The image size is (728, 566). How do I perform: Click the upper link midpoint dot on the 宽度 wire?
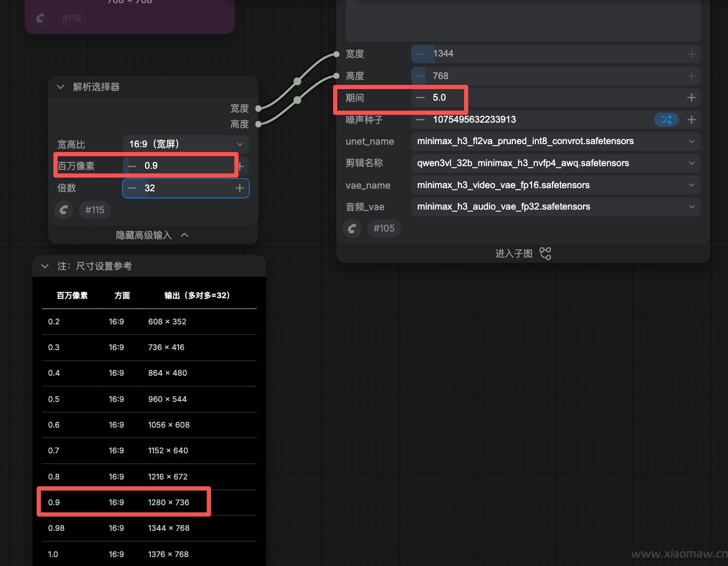pyautogui.click(x=297, y=81)
